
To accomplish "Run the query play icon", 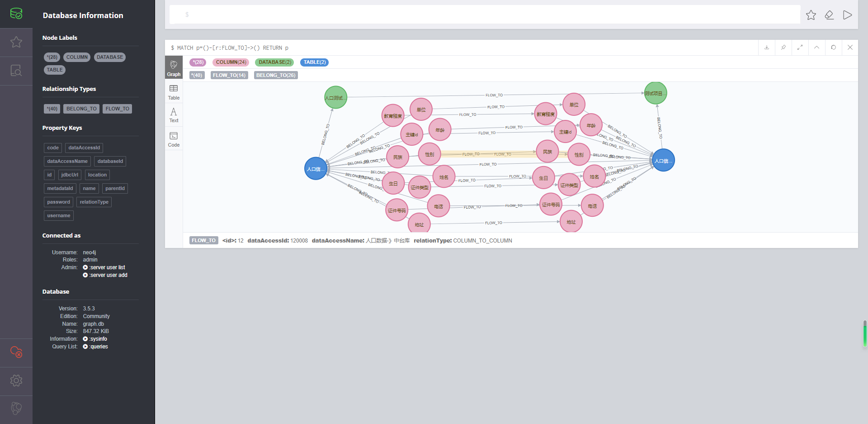I will 847,15.
